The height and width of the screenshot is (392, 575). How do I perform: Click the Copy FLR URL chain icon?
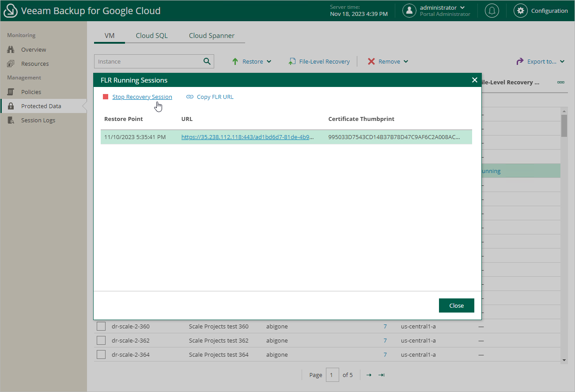click(190, 97)
